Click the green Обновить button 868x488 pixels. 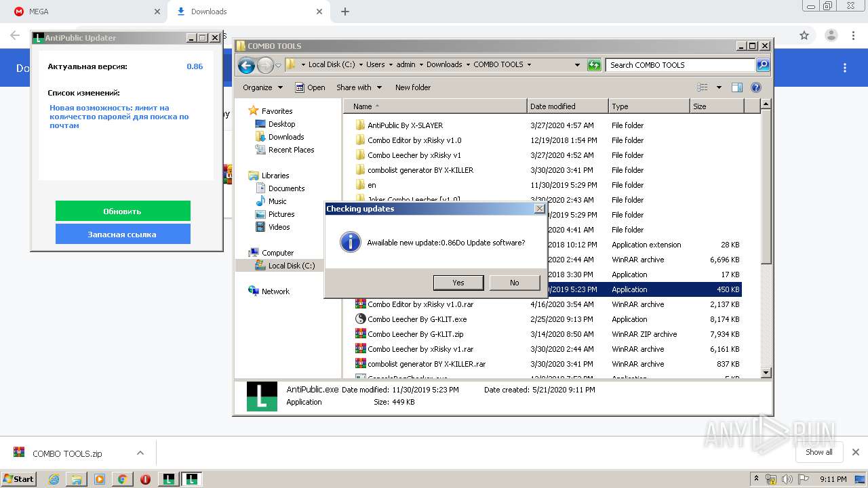(x=123, y=211)
